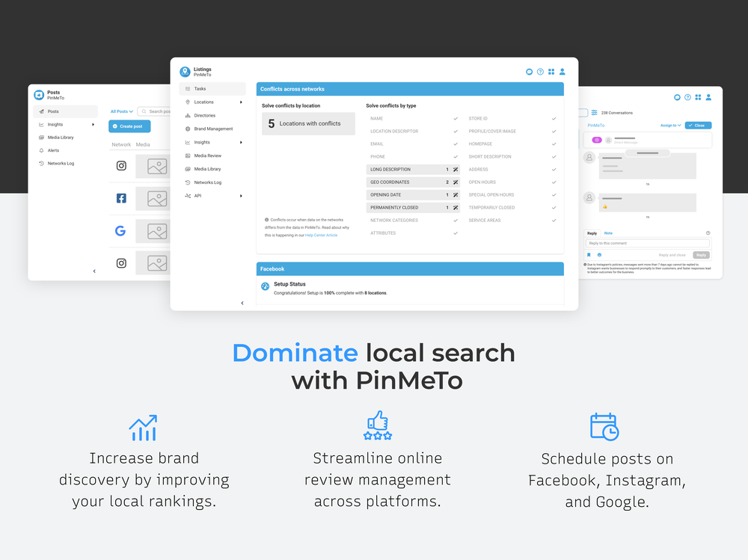Click Reply to this comment field
Screen dimensions: 748x560
(647, 243)
